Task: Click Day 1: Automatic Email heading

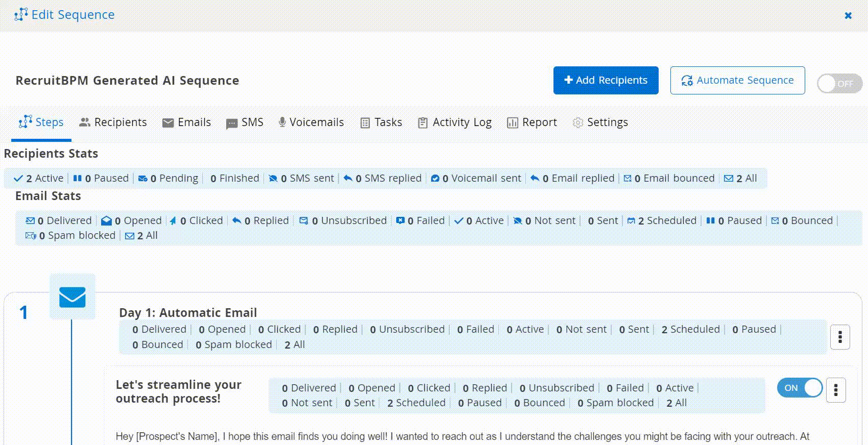Action: [188, 313]
